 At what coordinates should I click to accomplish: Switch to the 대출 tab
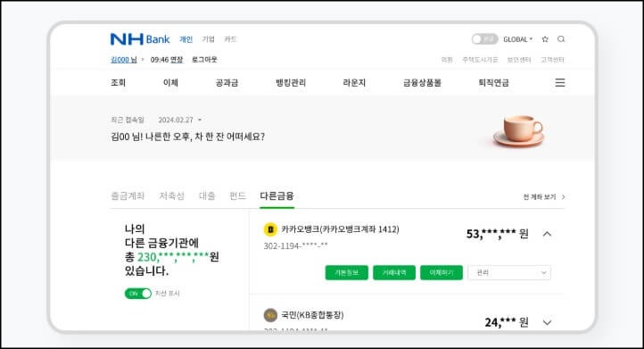coord(207,195)
